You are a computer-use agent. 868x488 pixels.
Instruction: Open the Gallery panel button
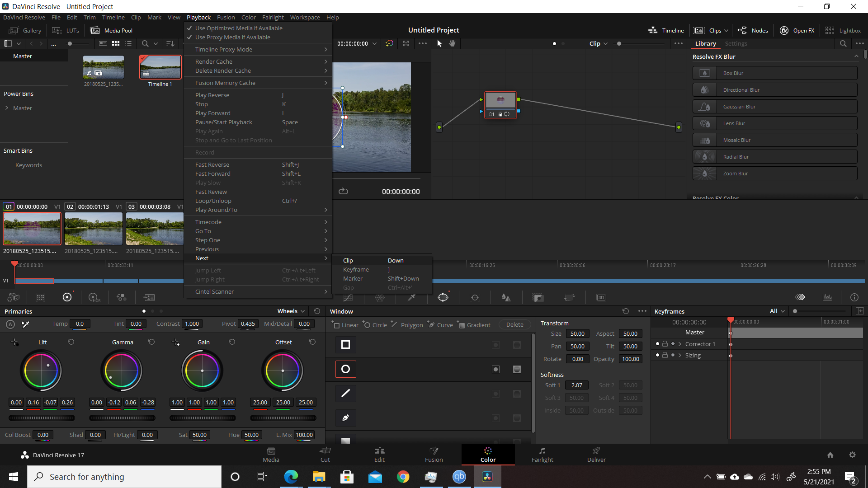26,30
